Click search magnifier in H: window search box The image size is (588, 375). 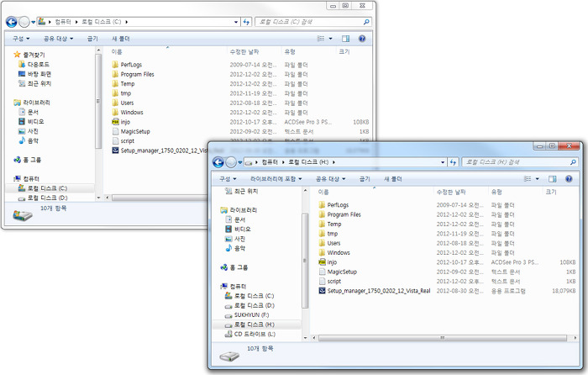click(573, 162)
